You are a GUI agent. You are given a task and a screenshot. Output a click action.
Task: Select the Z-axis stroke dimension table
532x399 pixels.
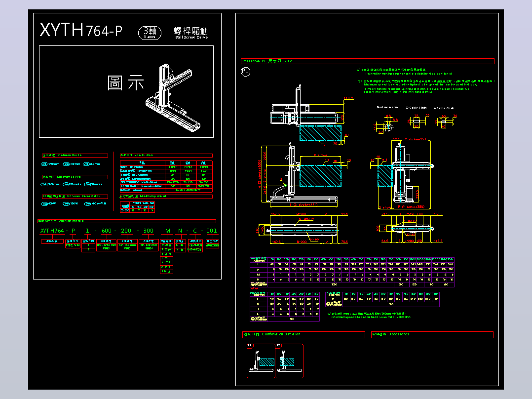tap(382, 299)
